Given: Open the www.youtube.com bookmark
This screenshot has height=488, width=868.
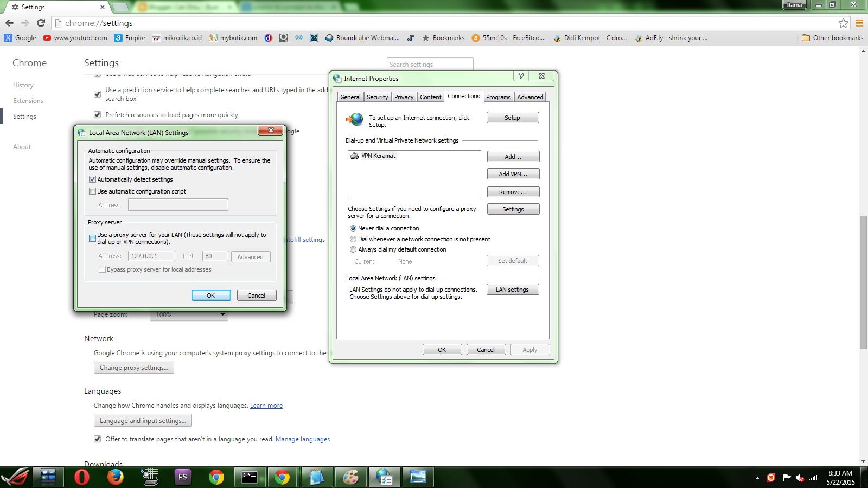Looking at the screenshot, I should [75, 38].
